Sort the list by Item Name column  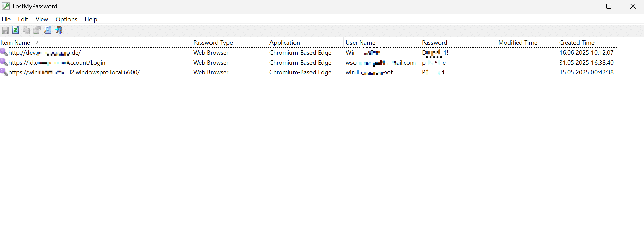tap(16, 43)
